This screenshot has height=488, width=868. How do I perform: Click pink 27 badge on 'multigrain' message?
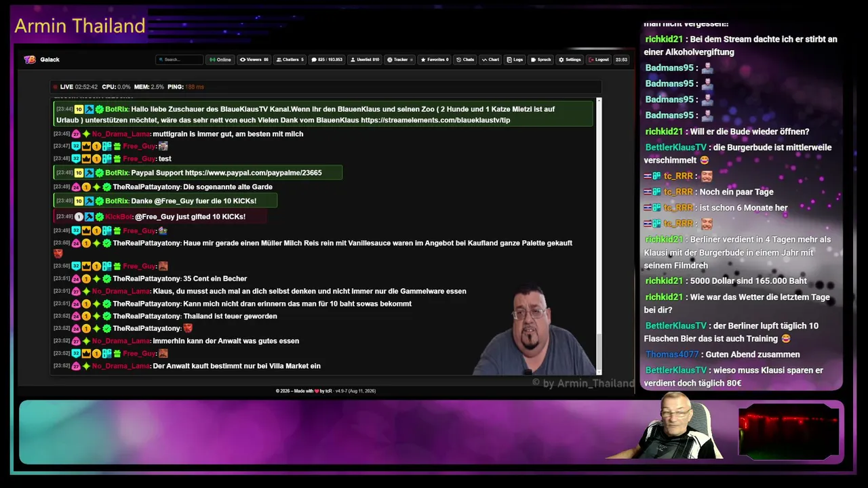click(x=76, y=134)
